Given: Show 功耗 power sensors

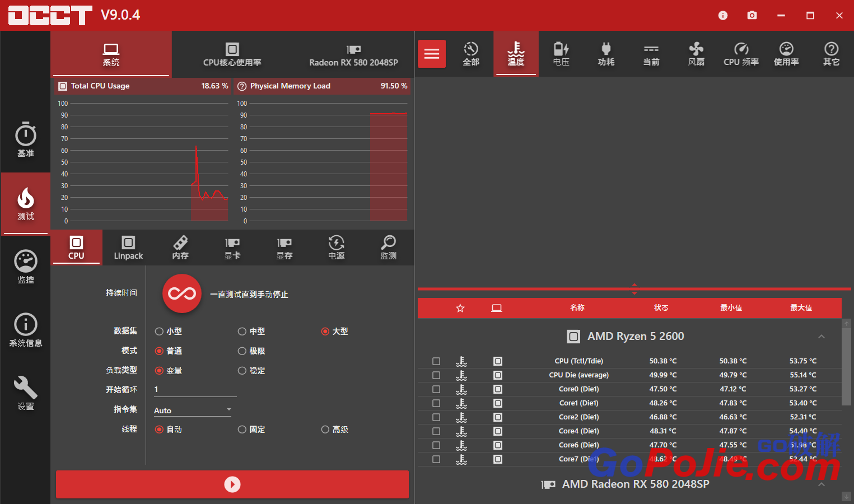Looking at the screenshot, I should click(x=606, y=54).
